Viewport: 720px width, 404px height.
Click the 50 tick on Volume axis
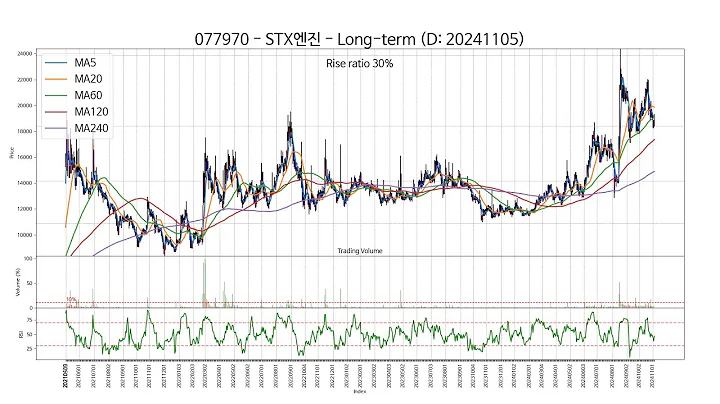(x=29, y=284)
